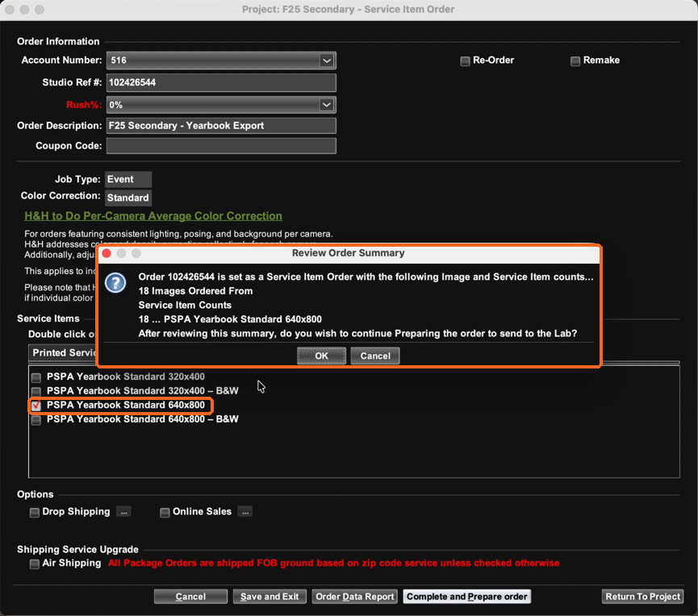Check PSPA Yearbook Standard 640x800 – B&W

coord(36,420)
